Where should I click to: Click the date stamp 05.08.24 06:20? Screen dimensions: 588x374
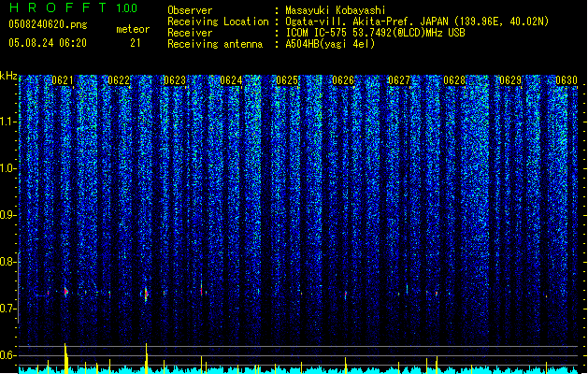48,43
